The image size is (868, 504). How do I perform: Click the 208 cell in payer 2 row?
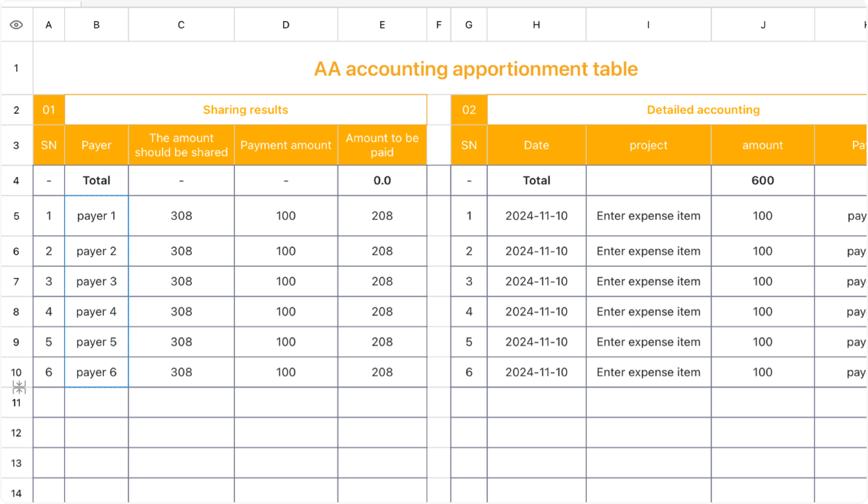point(382,251)
